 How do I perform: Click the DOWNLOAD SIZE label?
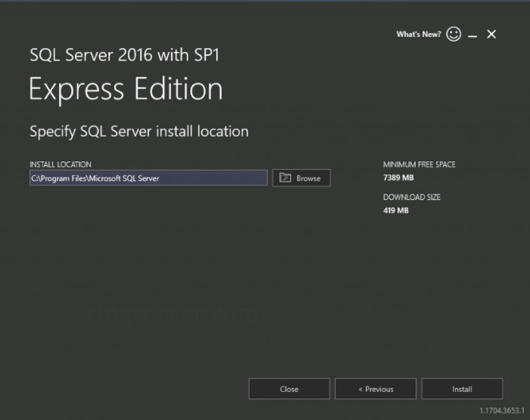click(411, 197)
